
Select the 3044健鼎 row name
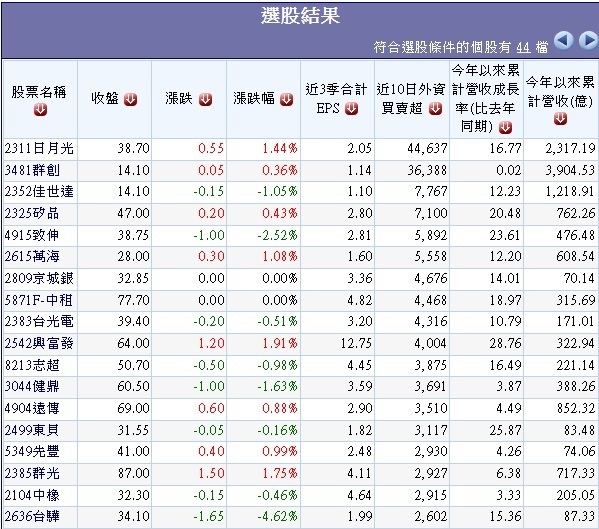(x=32, y=386)
